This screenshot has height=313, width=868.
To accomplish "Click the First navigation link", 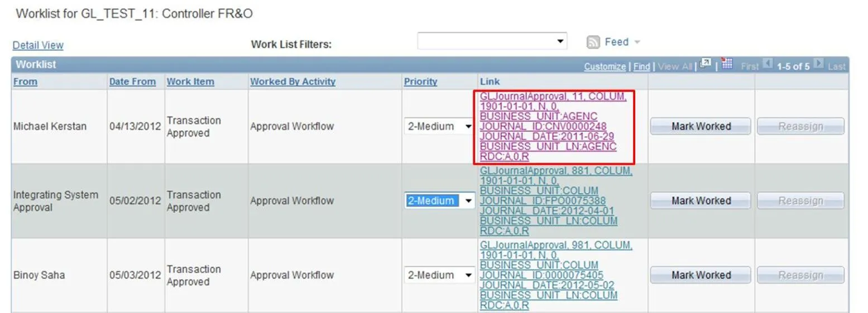I will pyautogui.click(x=750, y=67).
